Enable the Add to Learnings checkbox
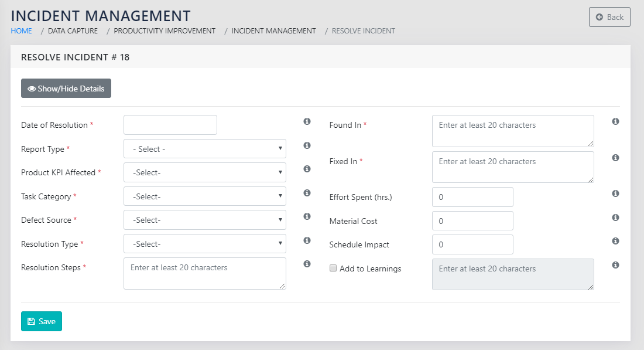The image size is (644, 350). pyautogui.click(x=334, y=269)
